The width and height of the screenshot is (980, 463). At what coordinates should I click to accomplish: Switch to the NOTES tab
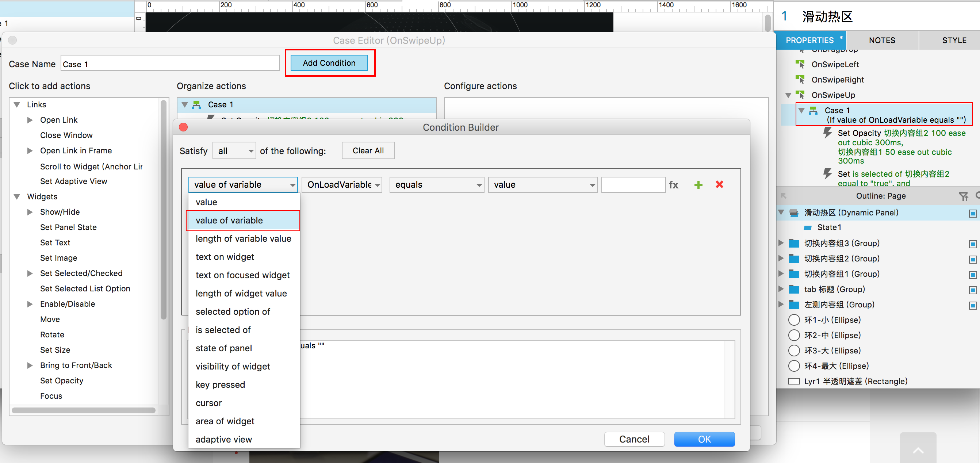(x=881, y=40)
